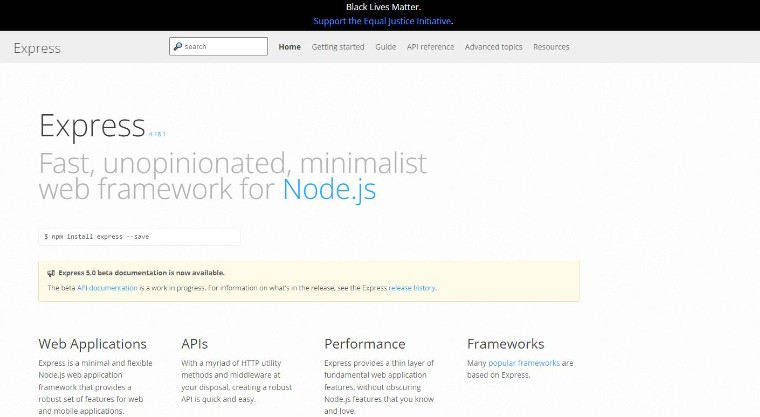Click the 'Express is a minimal and flexible' paragraph
Screen dimensions: 760x417
(95, 387)
